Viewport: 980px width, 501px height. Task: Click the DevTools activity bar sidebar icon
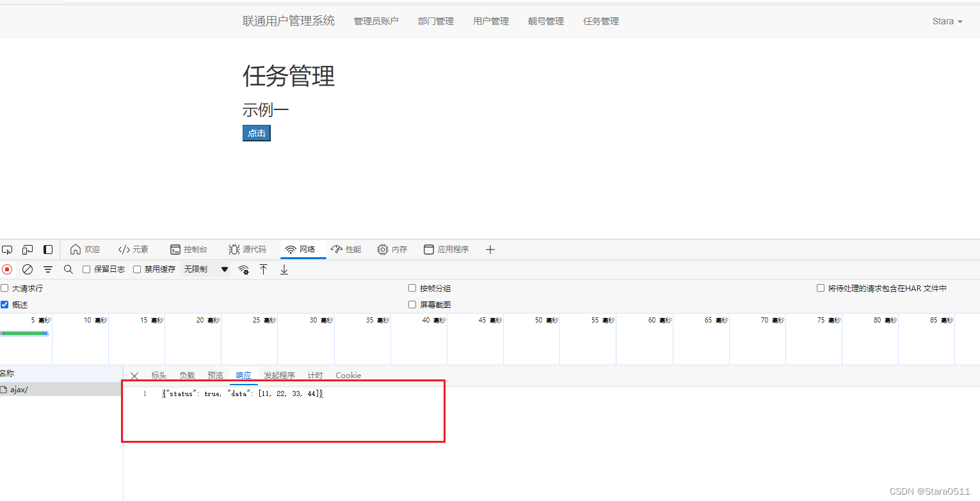tap(48, 250)
